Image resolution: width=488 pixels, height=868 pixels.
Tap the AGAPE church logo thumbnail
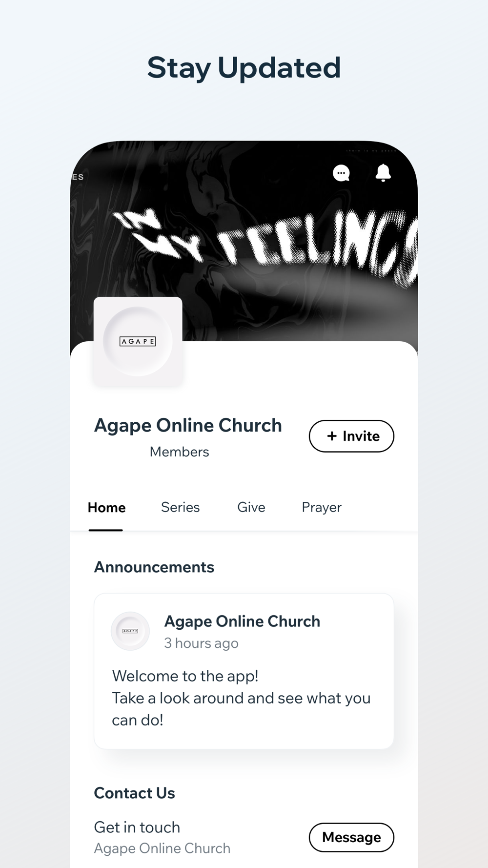pyautogui.click(x=138, y=341)
